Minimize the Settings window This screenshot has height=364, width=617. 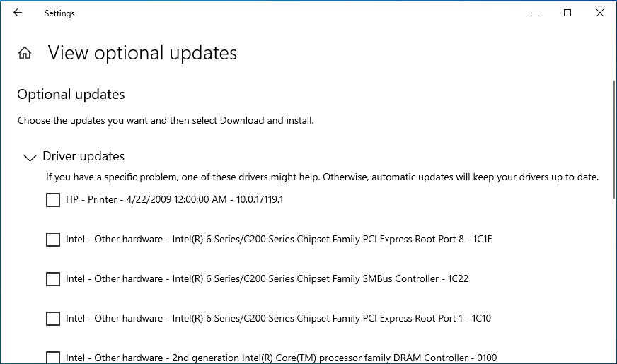[534, 13]
